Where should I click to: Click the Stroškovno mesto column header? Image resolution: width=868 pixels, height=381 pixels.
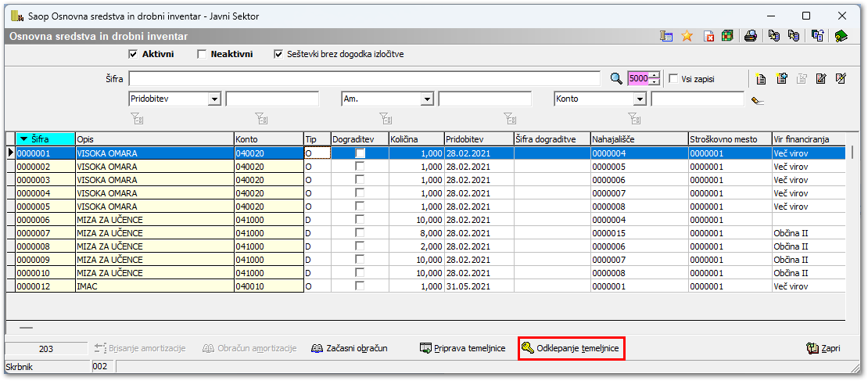pyautogui.click(x=730, y=139)
